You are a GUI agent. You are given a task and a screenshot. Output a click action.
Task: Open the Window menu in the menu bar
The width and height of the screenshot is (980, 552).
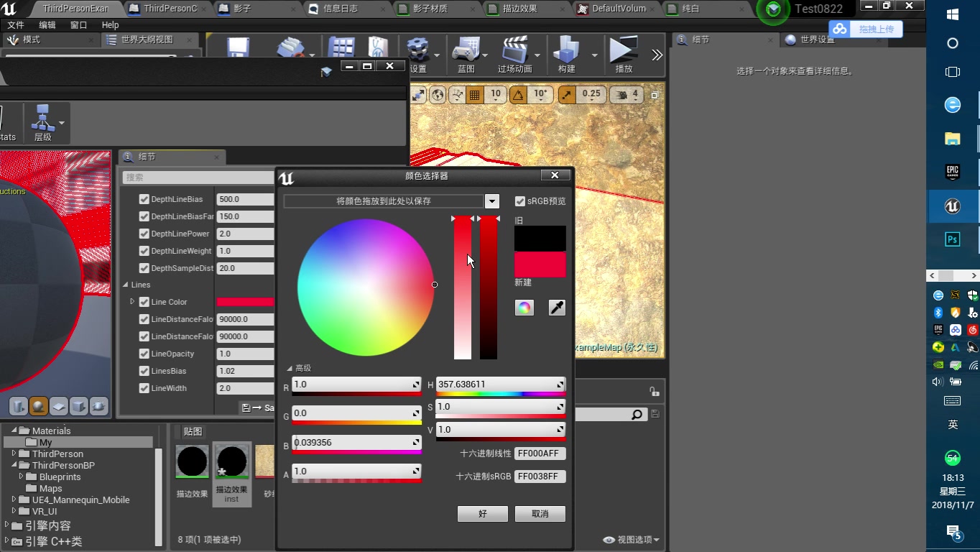(78, 24)
